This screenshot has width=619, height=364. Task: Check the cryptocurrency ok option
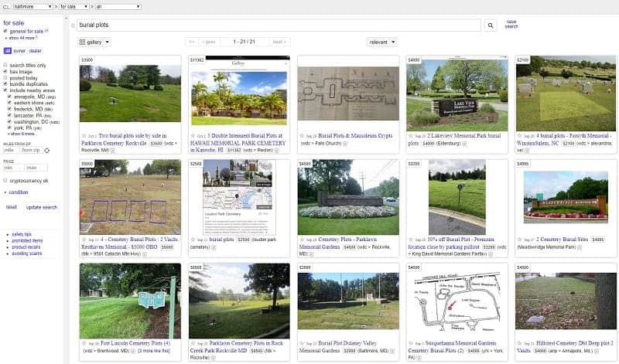[x=5, y=179]
